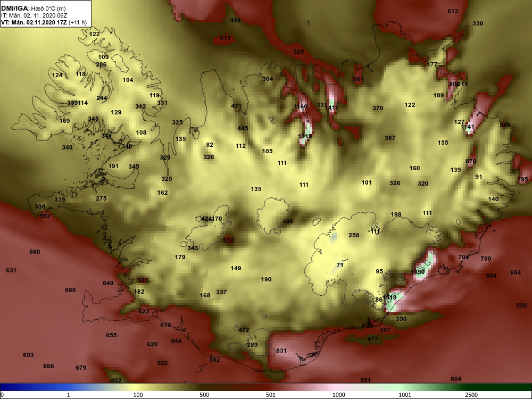Viewport: 532px width, 399px height.
Task: Click the 666 map value
Action: (48, 367)
